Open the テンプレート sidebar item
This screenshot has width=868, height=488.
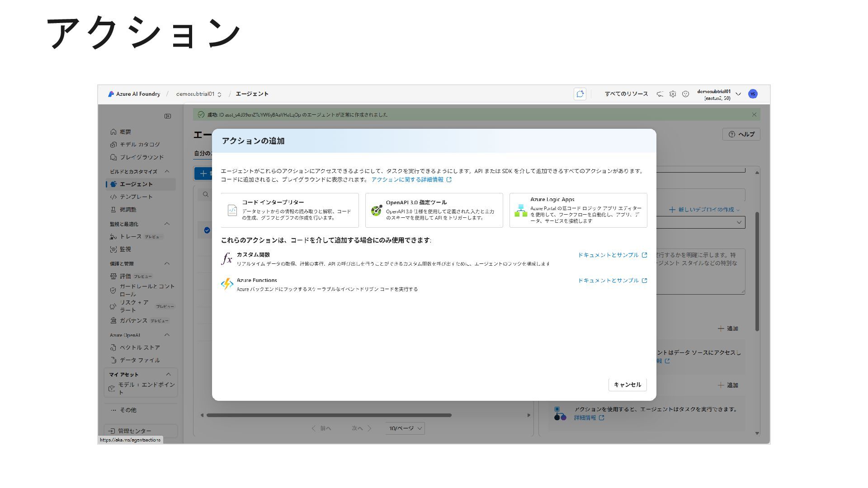[140, 197]
